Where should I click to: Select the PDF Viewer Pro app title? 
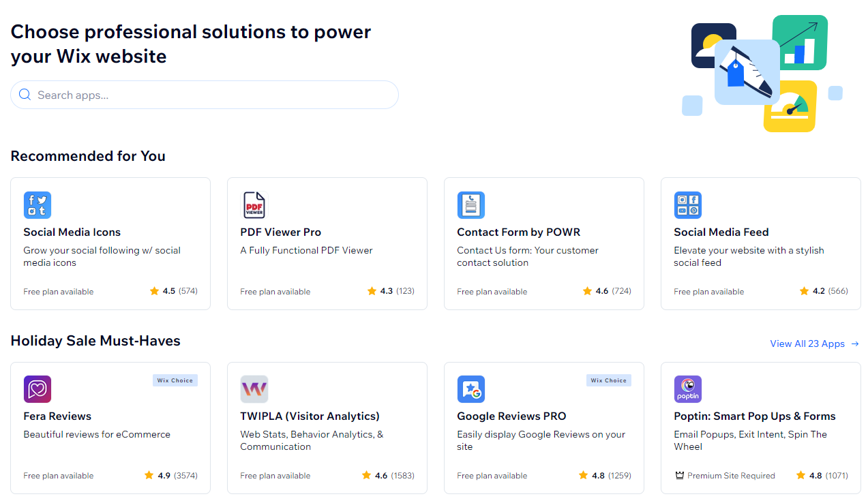[280, 232]
